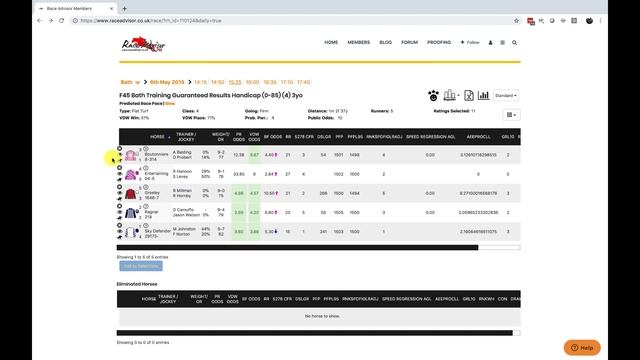This screenshot has height=360, width=640.
Task: Click Eliminated Horses table horizontal scrollbar
Action: 314,333
